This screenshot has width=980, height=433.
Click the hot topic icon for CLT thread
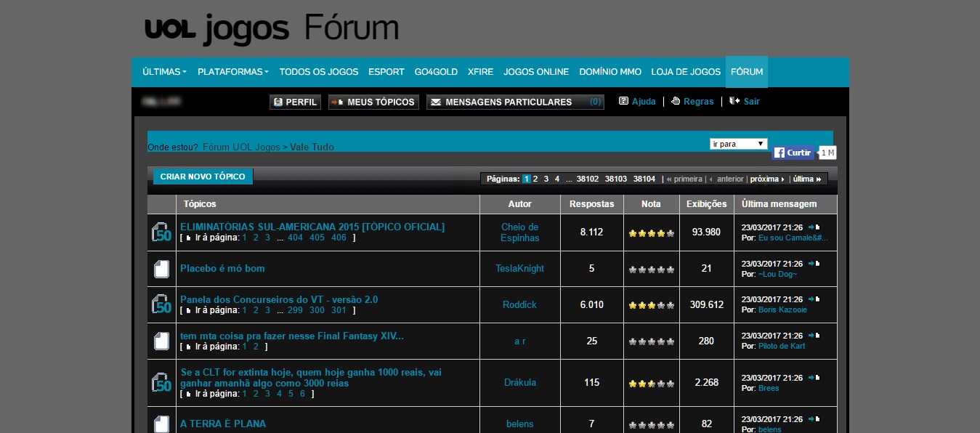click(x=161, y=383)
